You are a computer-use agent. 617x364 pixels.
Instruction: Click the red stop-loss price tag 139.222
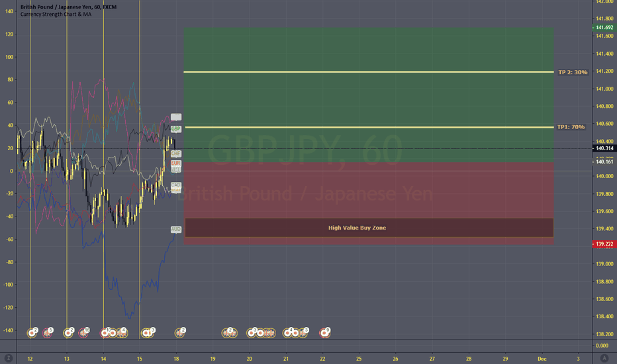click(605, 244)
